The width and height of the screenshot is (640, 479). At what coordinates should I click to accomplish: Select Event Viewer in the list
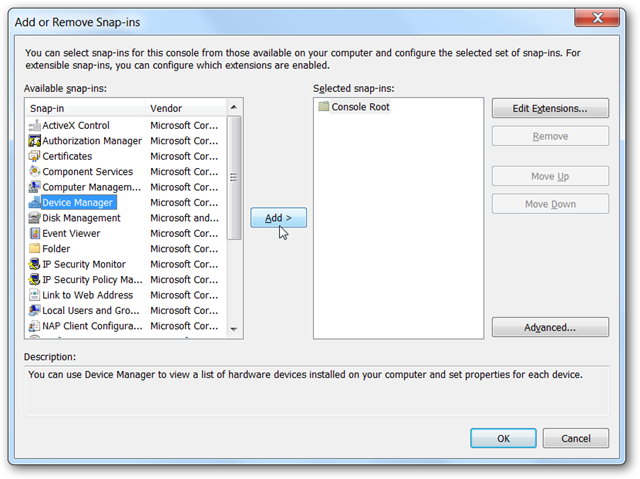pos(71,233)
